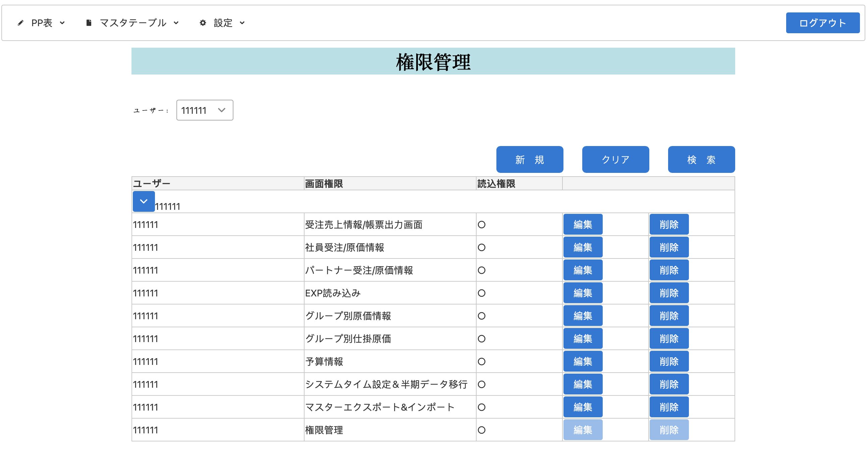This screenshot has height=474, width=868.
Task: Click the クリア button
Action: (615, 159)
